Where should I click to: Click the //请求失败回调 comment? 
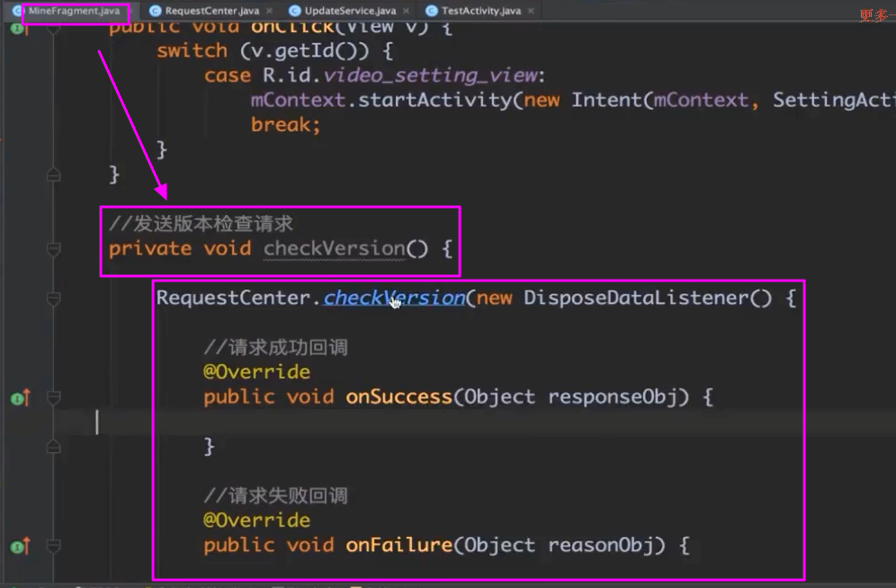(275, 495)
